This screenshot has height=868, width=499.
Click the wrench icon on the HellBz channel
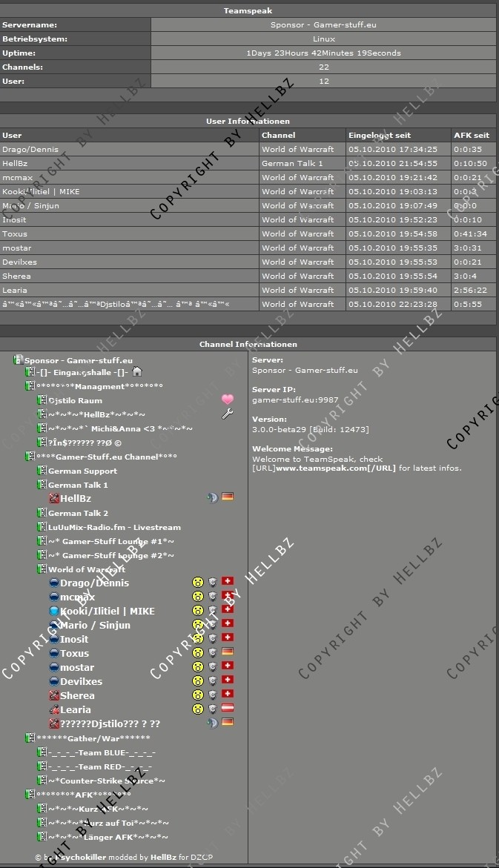click(x=228, y=414)
